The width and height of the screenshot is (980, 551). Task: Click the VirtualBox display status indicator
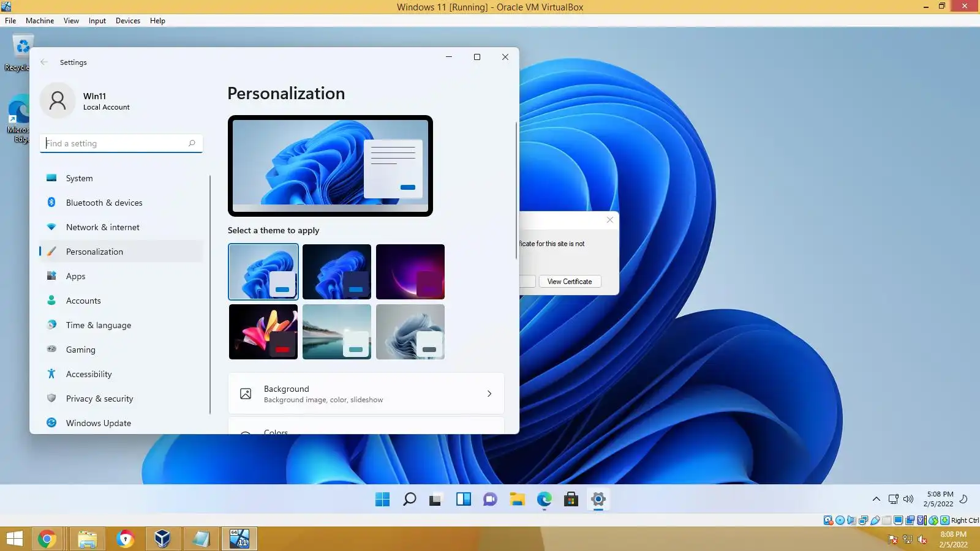pyautogui.click(x=898, y=520)
